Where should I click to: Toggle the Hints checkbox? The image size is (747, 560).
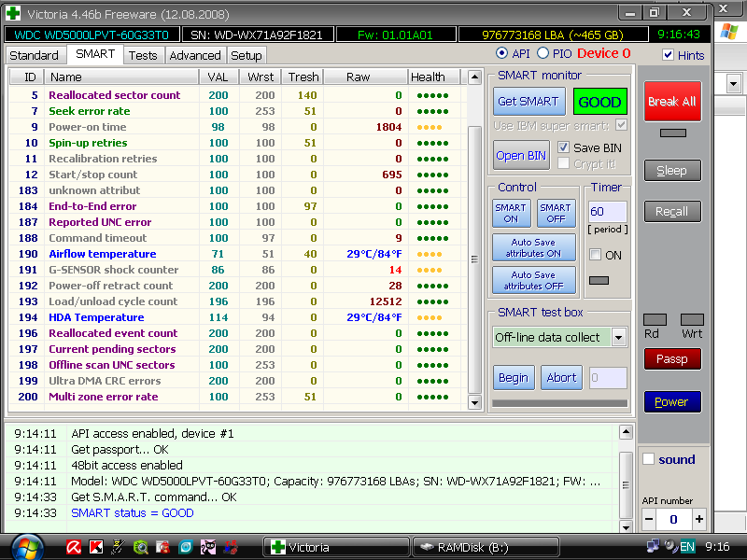(x=668, y=55)
